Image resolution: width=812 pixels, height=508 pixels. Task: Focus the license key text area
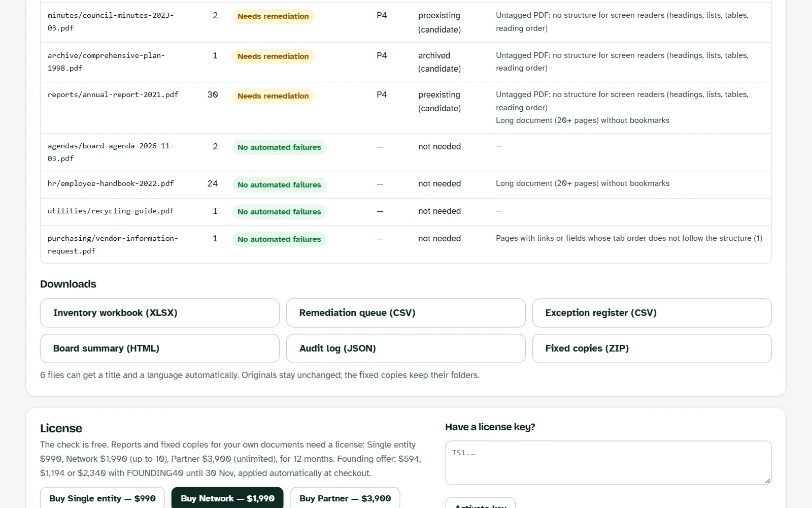click(x=608, y=463)
